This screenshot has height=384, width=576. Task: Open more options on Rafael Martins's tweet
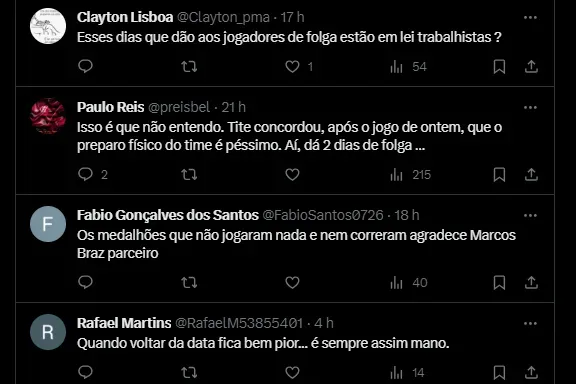(530, 323)
